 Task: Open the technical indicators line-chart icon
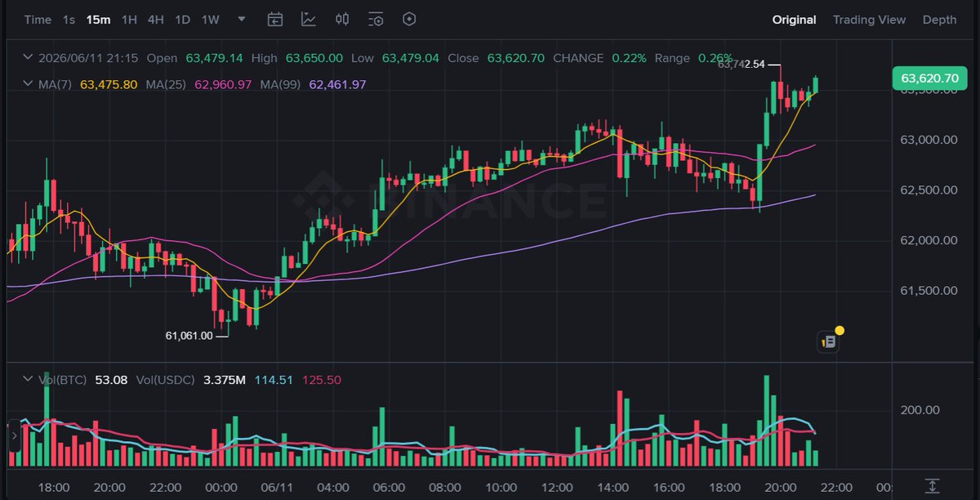309,20
